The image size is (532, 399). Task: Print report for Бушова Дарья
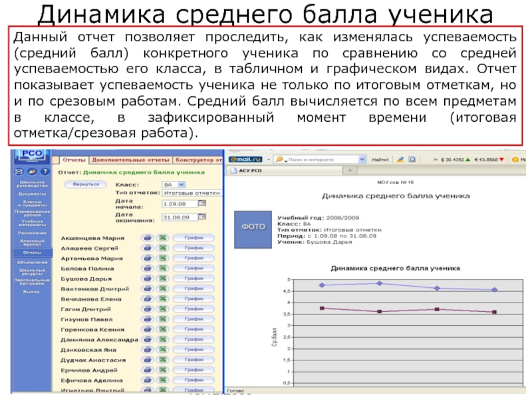(148, 279)
